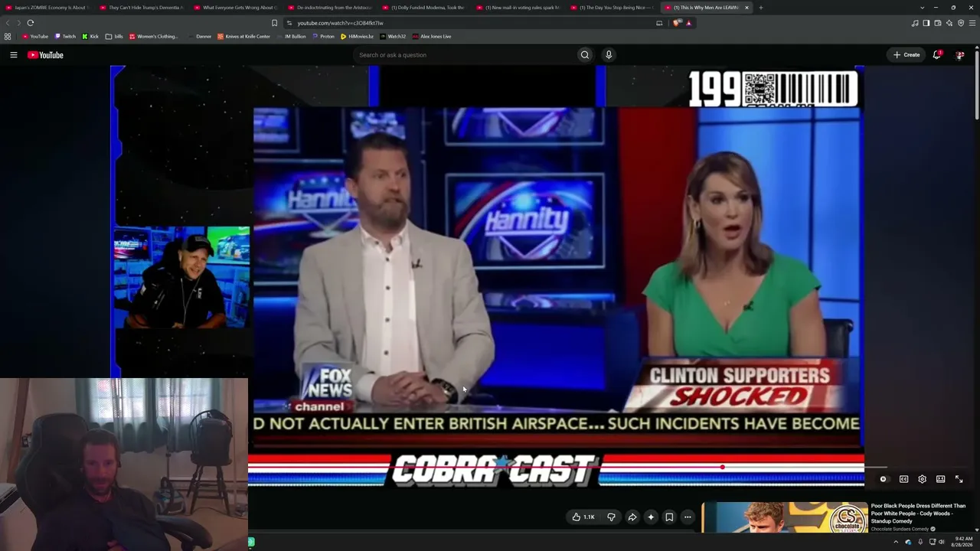Share the video using the arrow icon
980x551 pixels.
pos(632,517)
